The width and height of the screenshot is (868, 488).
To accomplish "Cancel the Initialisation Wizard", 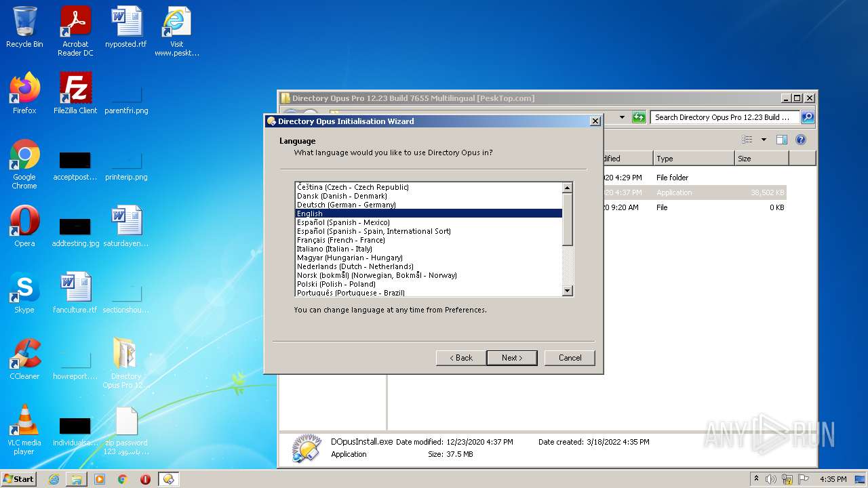I will coord(570,358).
